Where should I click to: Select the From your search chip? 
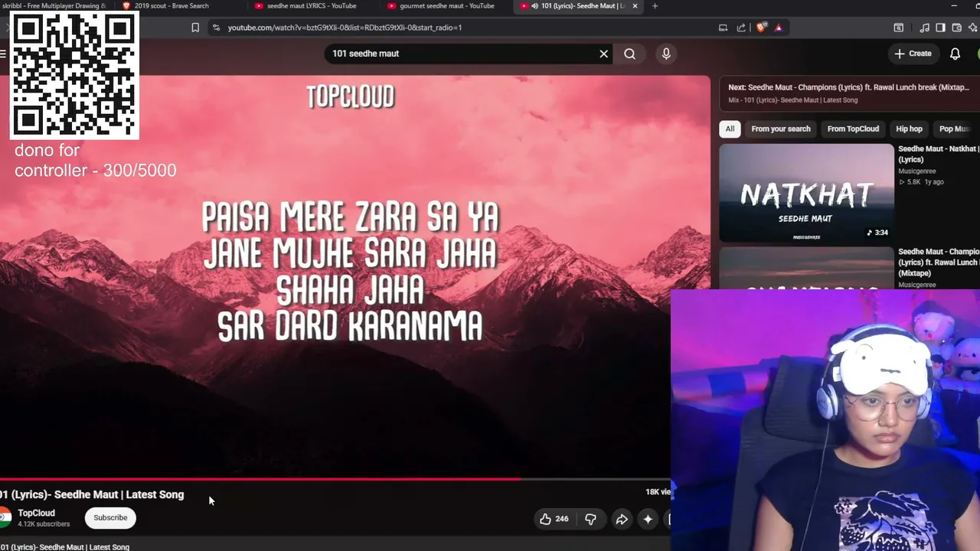coord(781,129)
